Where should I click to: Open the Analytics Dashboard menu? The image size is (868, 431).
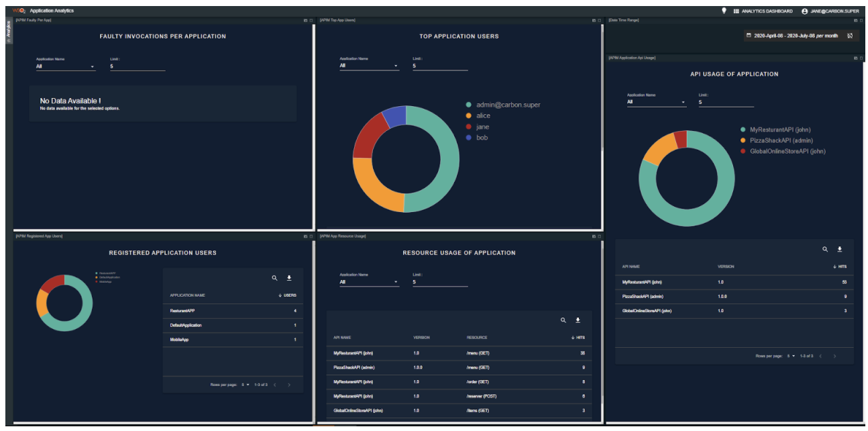coord(763,11)
